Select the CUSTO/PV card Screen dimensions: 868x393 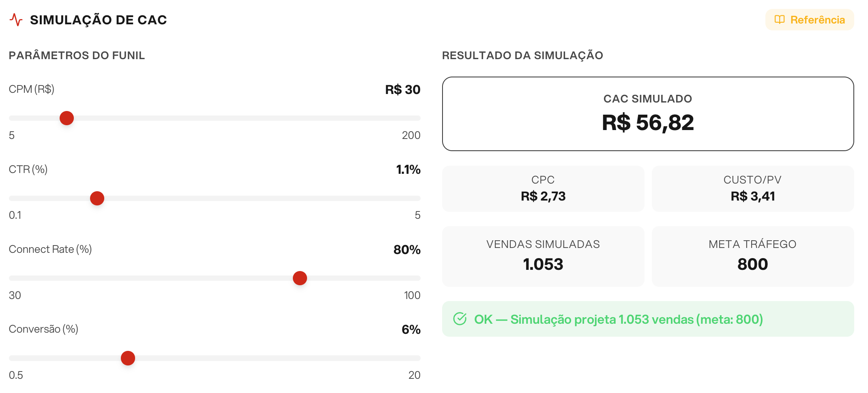click(x=752, y=188)
